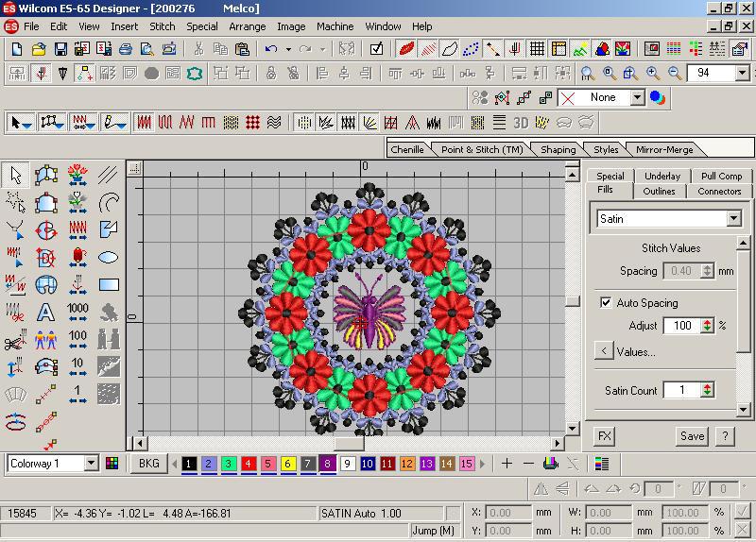
Task: Select color swatch 3 green
Action: [x=229, y=464]
